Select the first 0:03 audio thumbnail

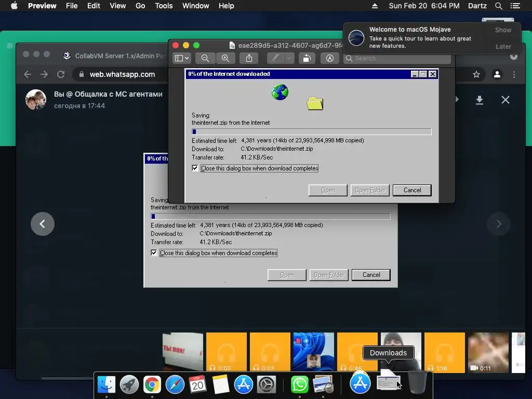[227, 352]
